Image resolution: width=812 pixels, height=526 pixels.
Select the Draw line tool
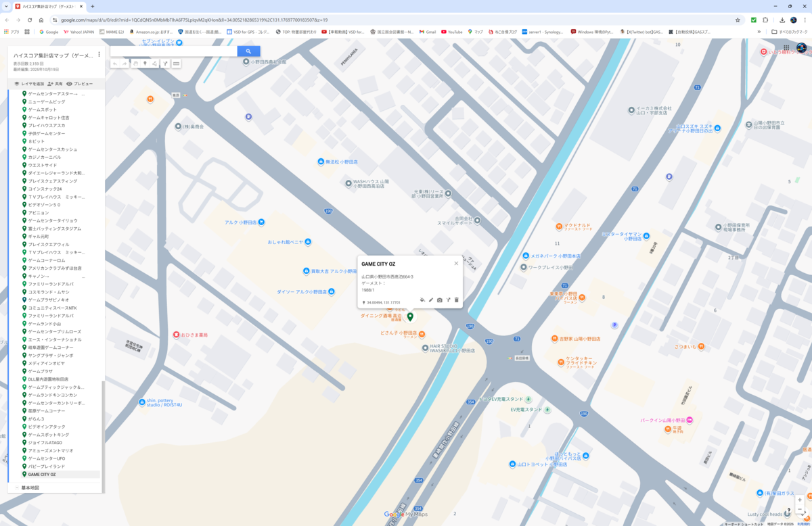click(154, 64)
